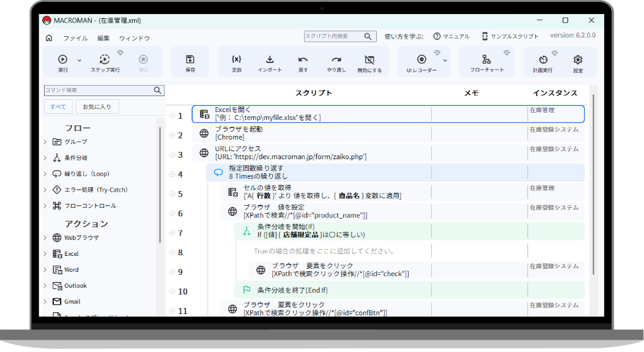Viewport: 644px width, 352px height.
Task: Click Excel icon on script row 1
Action: click(x=204, y=114)
